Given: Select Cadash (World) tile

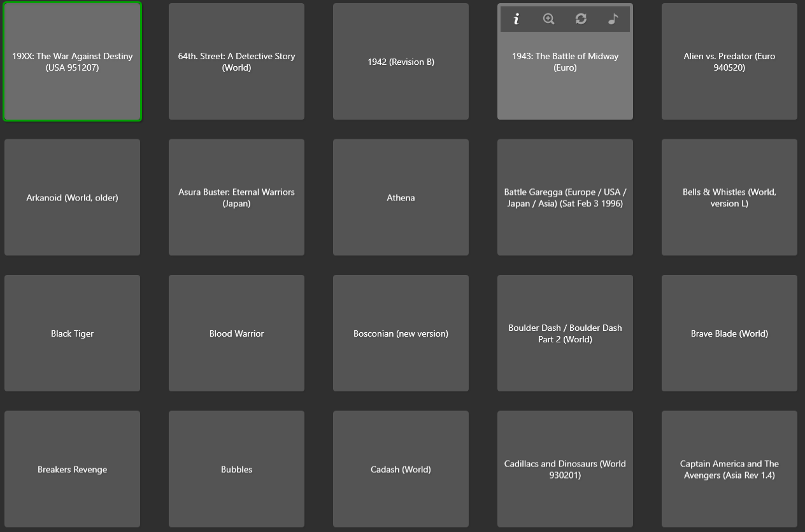Looking at the screenshot, I should pos(401,469).
